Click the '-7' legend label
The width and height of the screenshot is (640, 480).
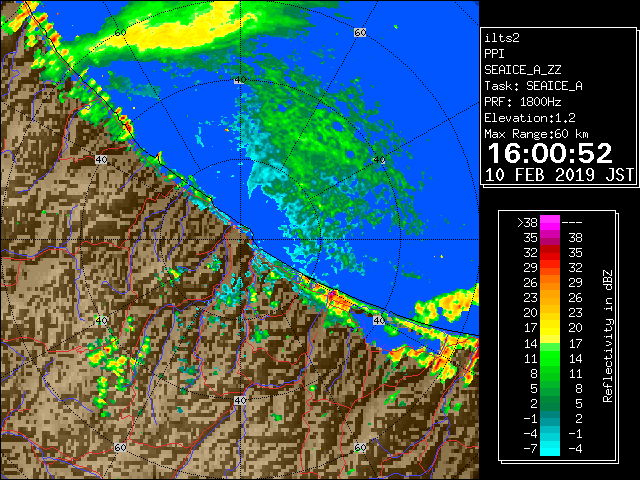pyautogui.click(x=530, y=449)
